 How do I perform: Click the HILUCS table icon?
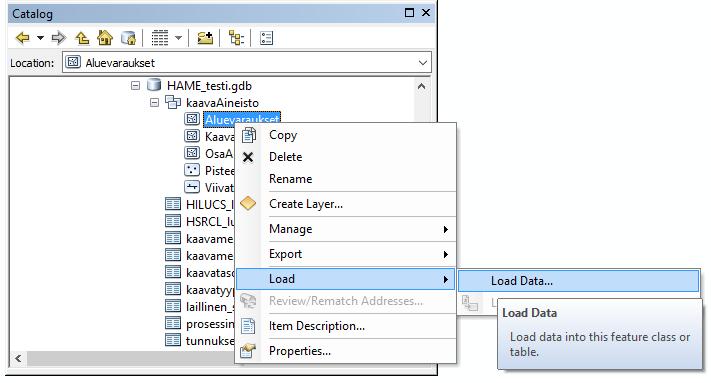pos(173,204)
